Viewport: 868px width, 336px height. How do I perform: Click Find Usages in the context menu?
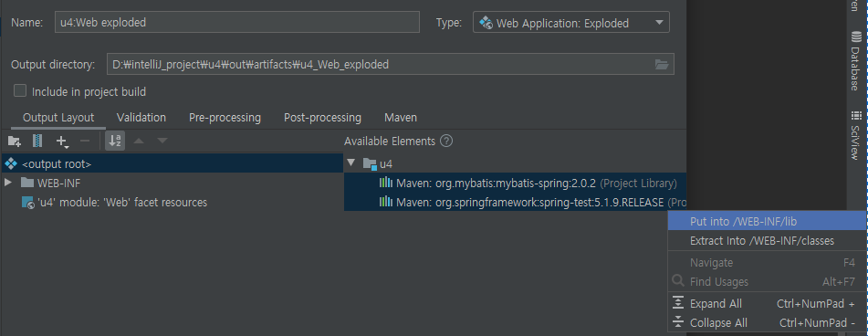coord(768,282)
